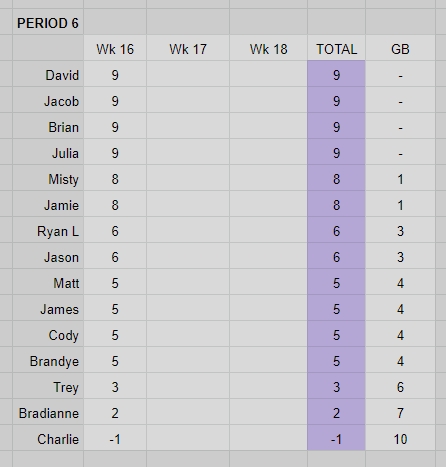Viewport: 446px width, 467px height.
Task: Click Matt's GB value cell
Action: pos(400,282)
